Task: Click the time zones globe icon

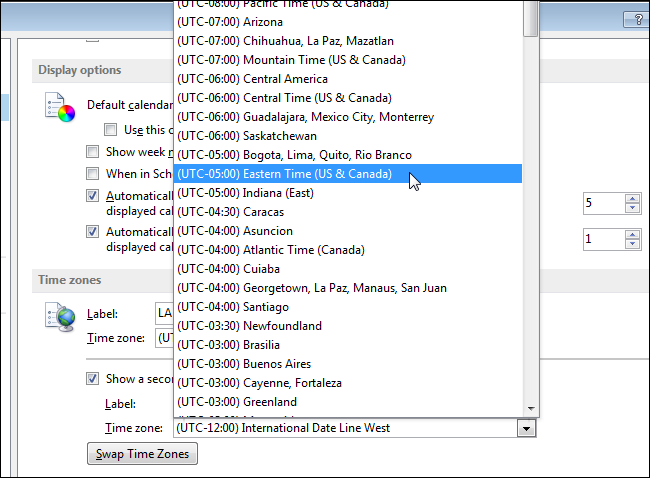Action: point(60,317)
